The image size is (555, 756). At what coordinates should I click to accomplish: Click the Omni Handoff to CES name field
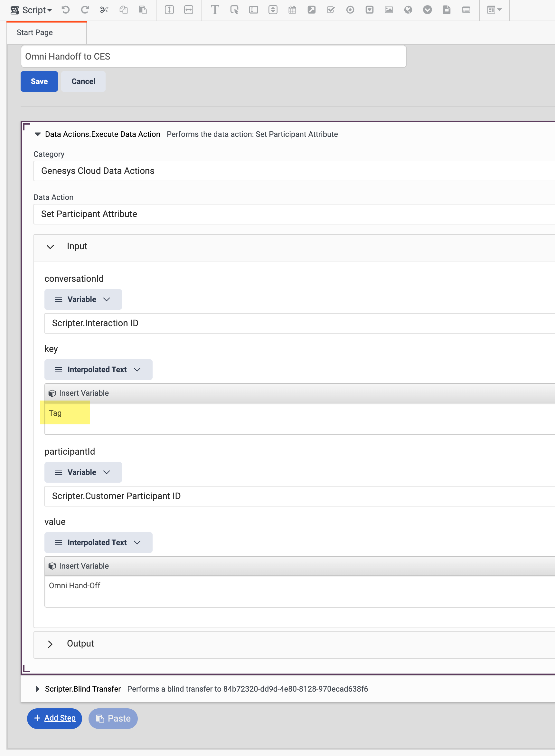click(213, 56)
